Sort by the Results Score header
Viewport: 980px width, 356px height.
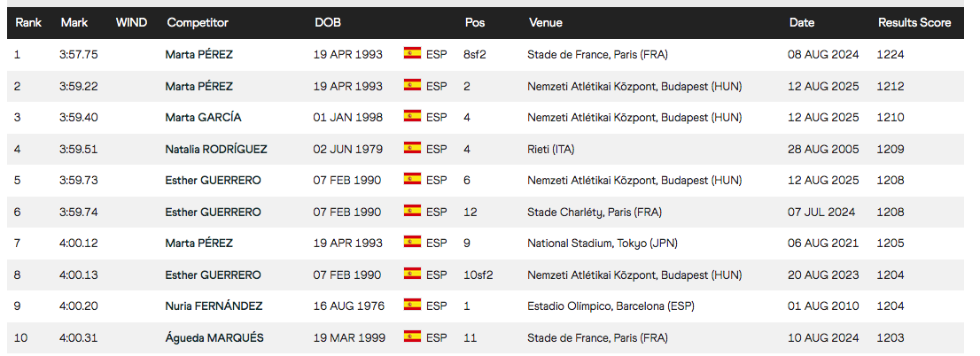(914, 22)
